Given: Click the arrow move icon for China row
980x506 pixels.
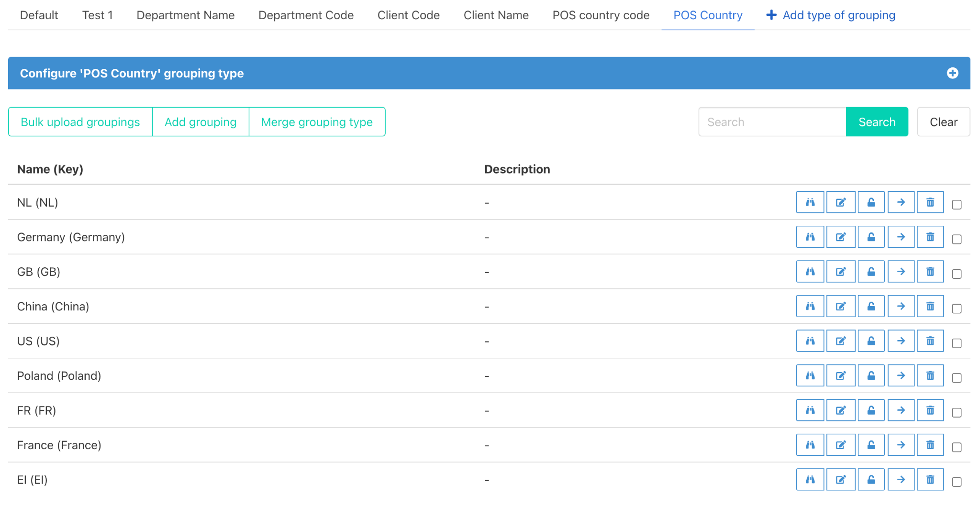Looking at the screenshot, I should point(901,307).
